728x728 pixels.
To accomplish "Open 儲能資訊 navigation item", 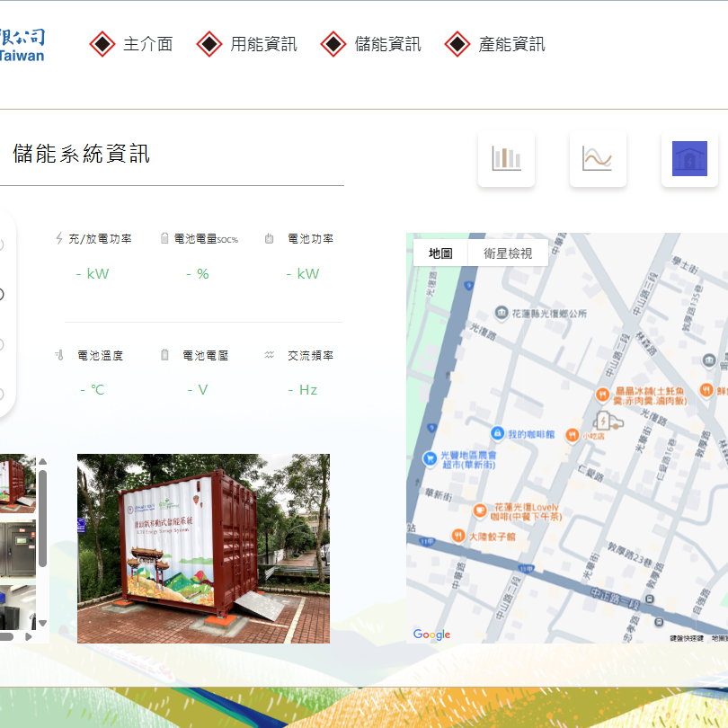I will click(371, 44).
